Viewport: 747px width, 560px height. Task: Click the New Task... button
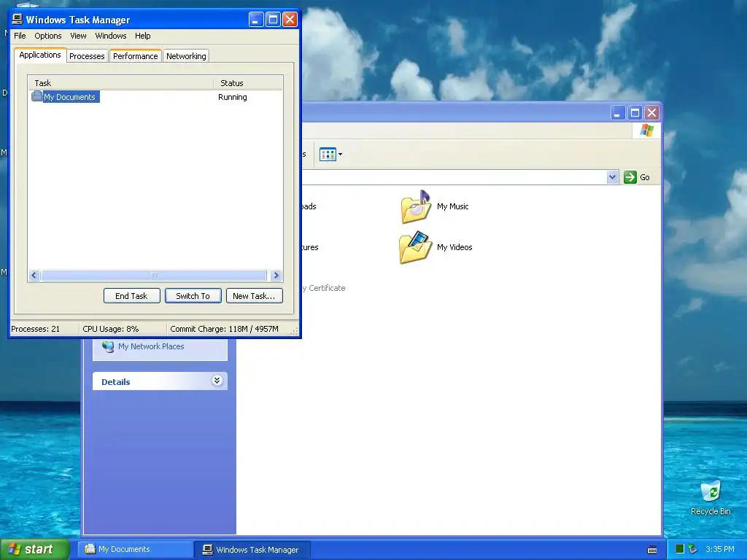coord(255,296)
